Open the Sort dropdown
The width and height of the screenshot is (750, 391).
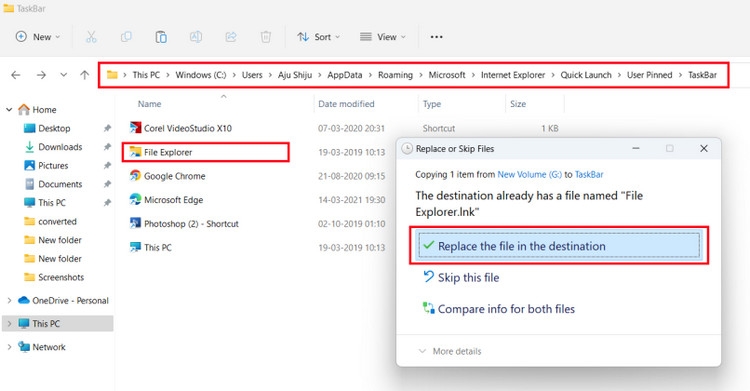pos(318,37)
